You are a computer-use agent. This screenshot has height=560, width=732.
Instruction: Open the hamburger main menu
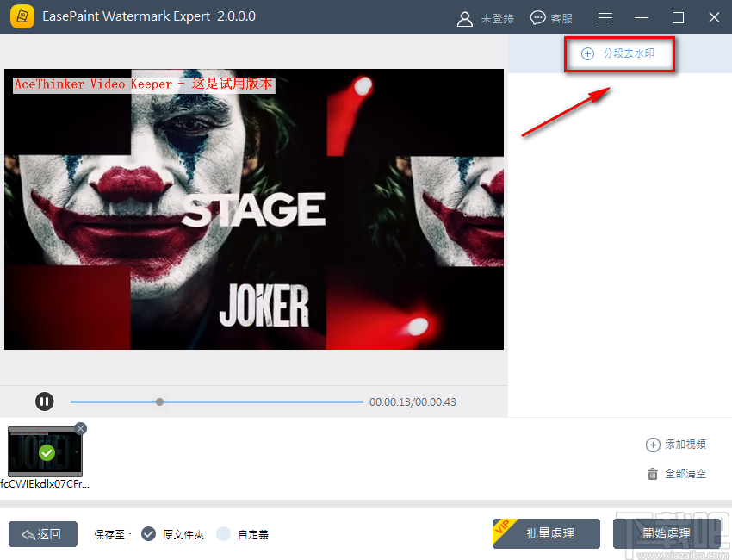click(605, 18)
